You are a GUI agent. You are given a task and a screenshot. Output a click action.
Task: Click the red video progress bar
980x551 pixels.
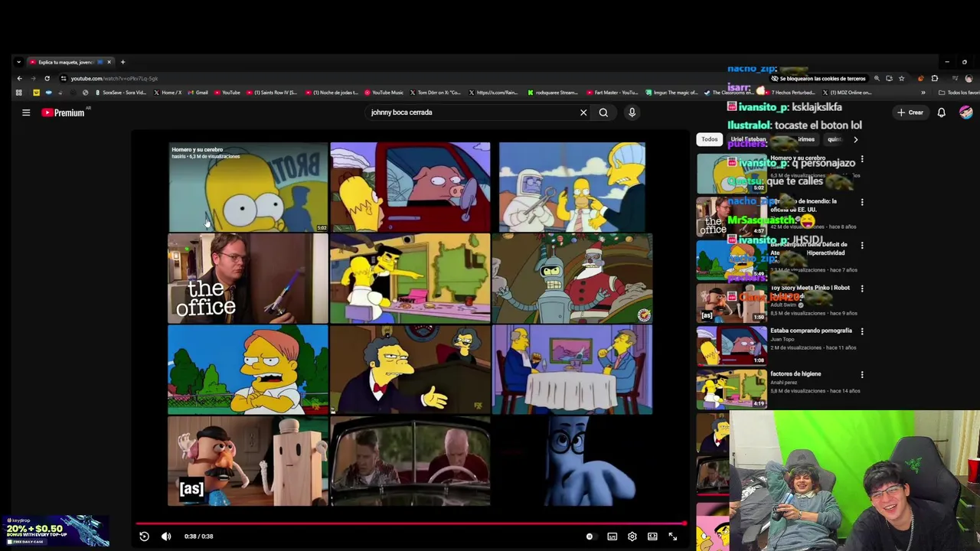[411, 523]
